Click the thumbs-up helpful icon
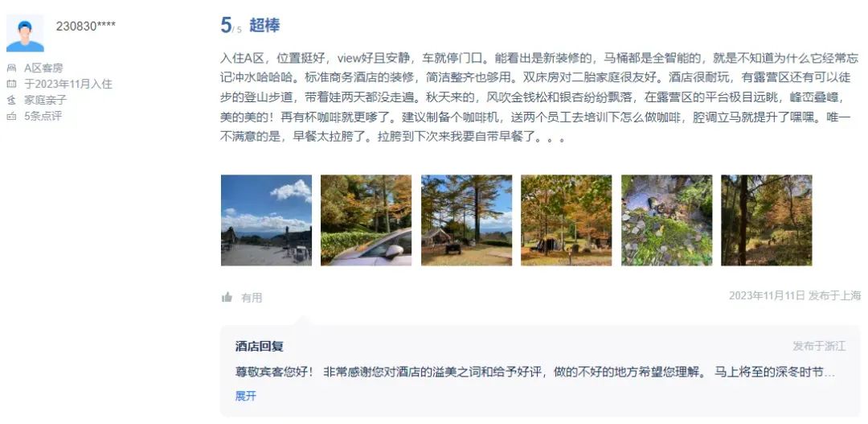The image size is (868, 424). pos(227,298)
